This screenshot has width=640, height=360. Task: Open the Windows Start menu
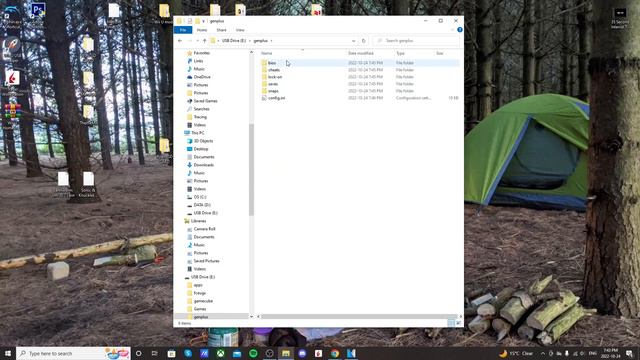pyautogui.click(x=8, y=353)
